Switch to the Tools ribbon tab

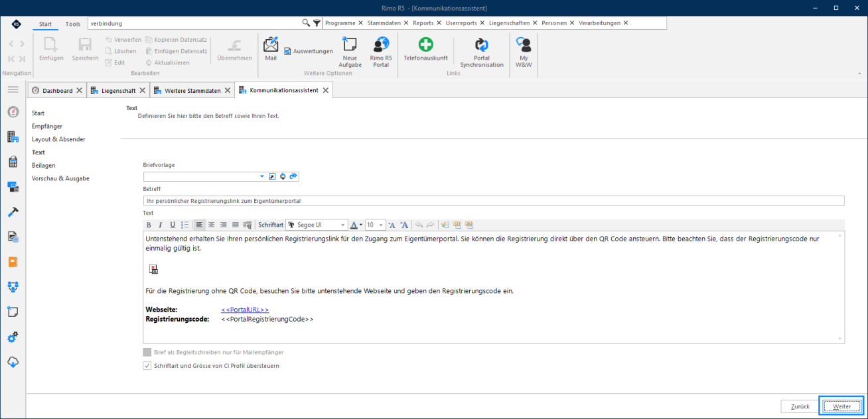click(x=73, y=24)
